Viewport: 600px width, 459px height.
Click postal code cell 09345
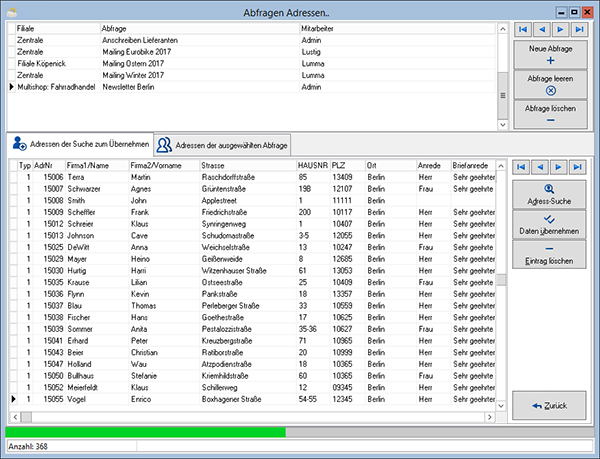pos(348,387)
